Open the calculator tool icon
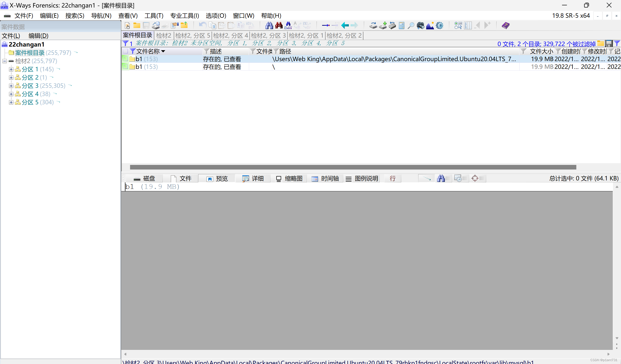The image size is (621, 364). point(401,25)
